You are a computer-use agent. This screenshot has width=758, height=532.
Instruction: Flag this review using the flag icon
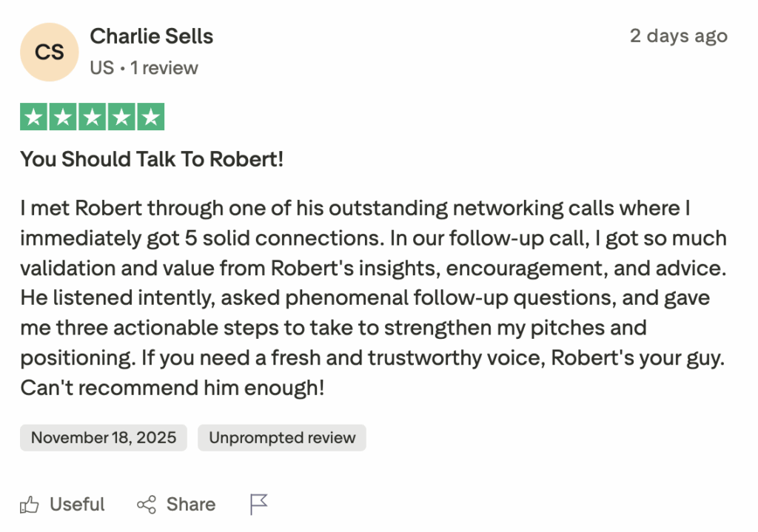pyautogui.click(x=258, y=505)
